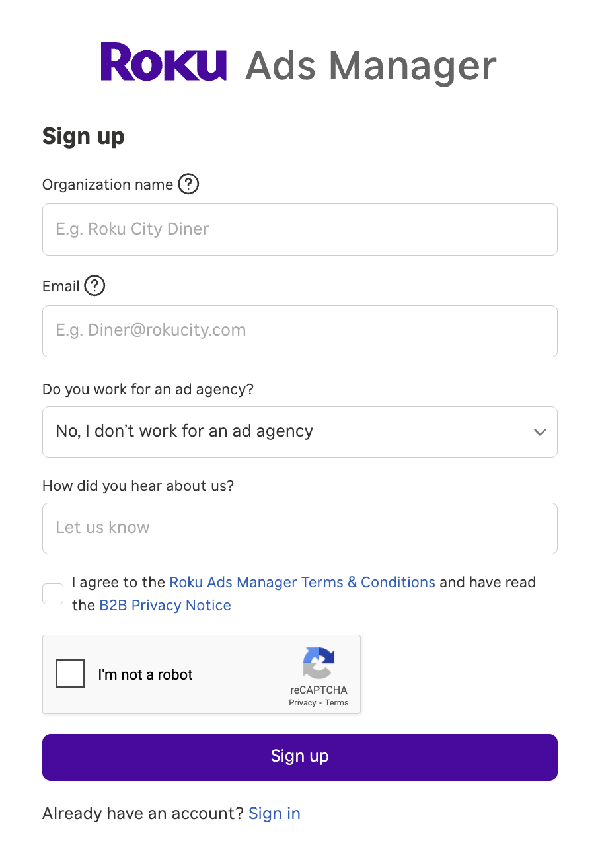Open the Organization name help tooltip icon
600x868 pixels.
coord(188,184)
